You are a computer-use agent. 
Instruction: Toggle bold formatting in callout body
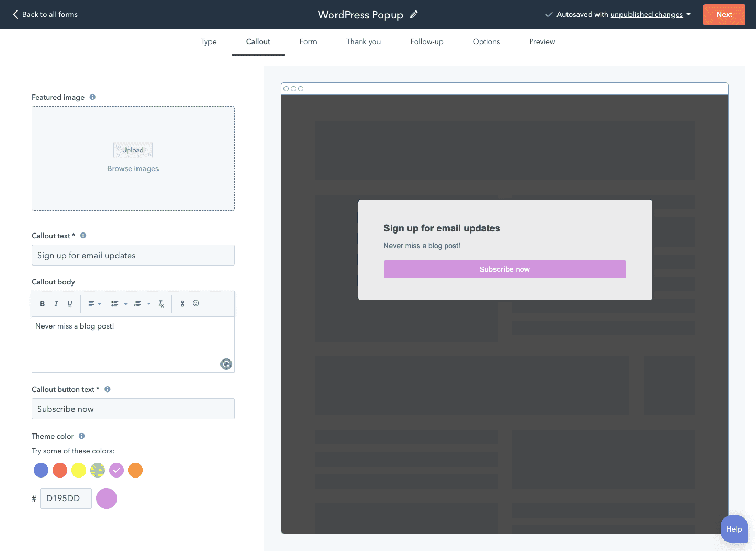(43, 304)
